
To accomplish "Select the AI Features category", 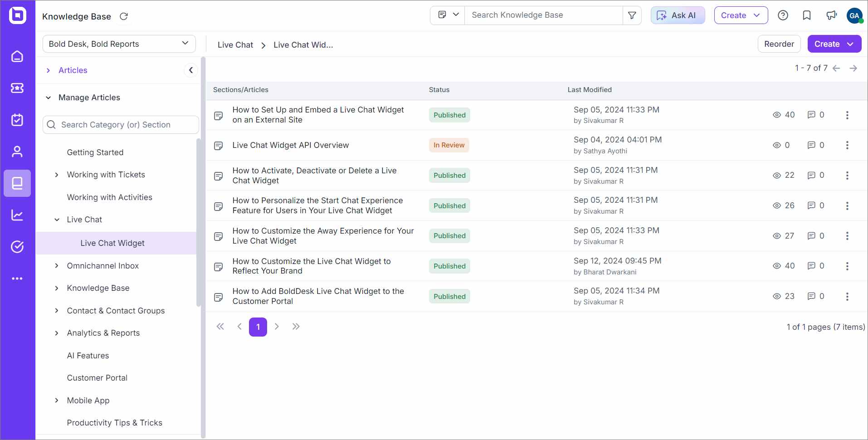I will tap(88, 356).
